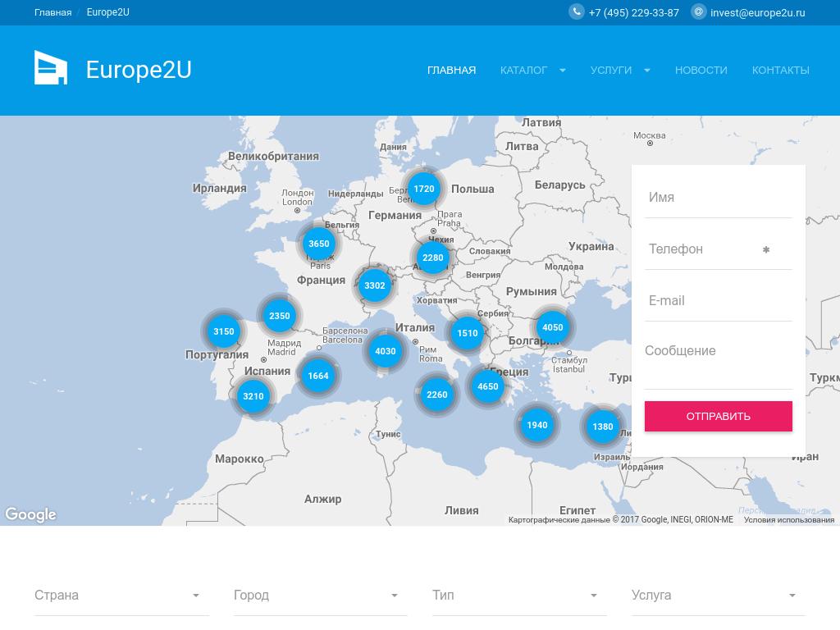
Task: Open the 1380 map cluster near Cyprus
Action: 603,427
